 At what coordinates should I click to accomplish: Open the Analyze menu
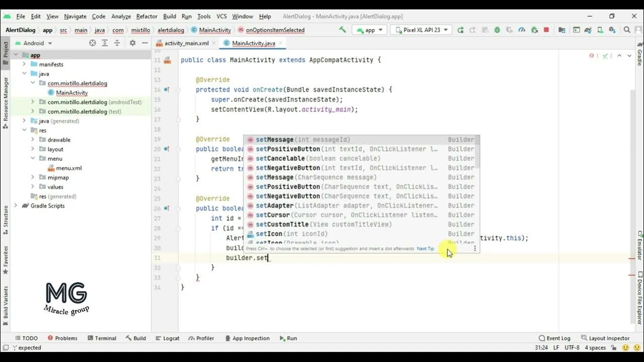[x=121, y=17]
